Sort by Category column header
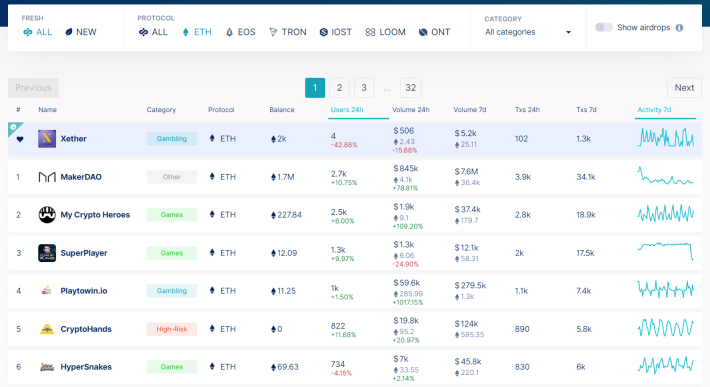Image resolution: width=710 pixels, height=387 pixels. pyautogui.click(x=161, y=110)
